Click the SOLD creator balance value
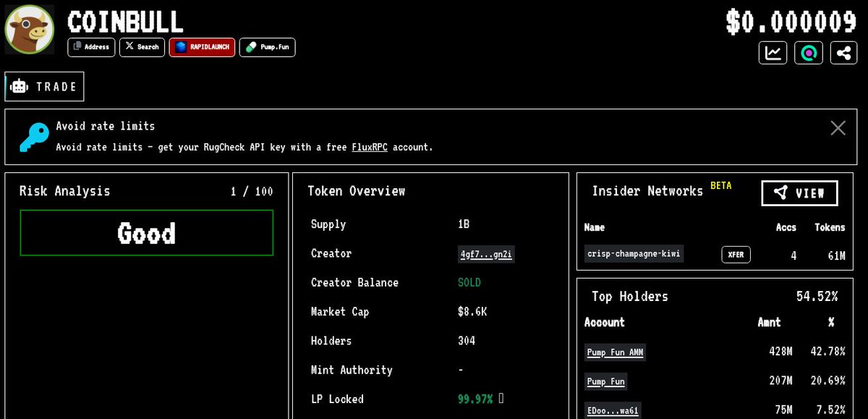This screenshot has height=419, width=868. click(469, 283)
